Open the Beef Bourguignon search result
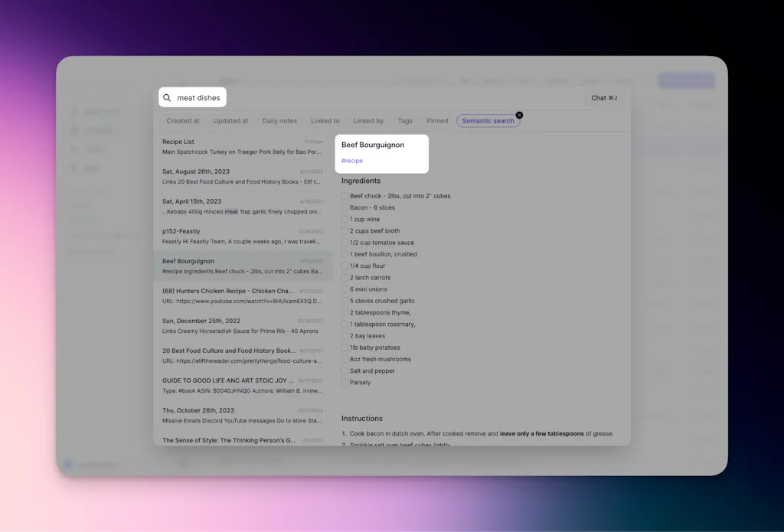The height and width of the screenshot is (532, 784). click(230, 266)
